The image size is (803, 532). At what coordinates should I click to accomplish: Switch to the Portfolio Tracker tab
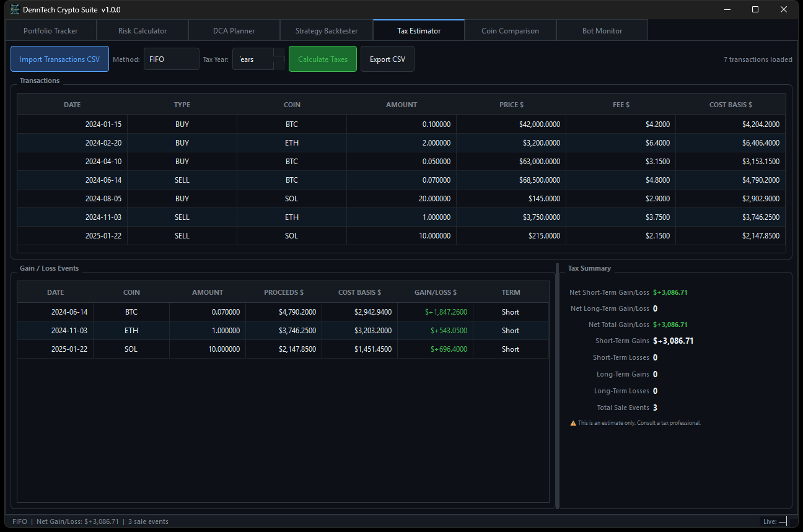point(51,30)
